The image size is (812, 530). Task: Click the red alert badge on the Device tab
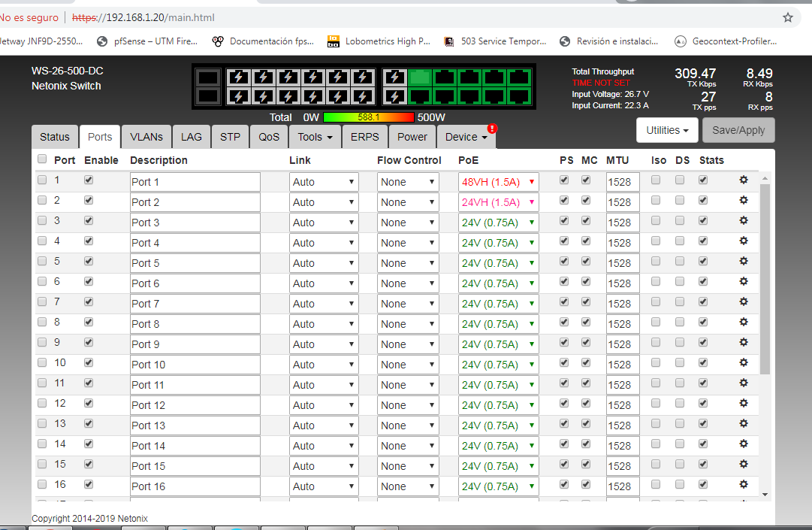[492, 129]
